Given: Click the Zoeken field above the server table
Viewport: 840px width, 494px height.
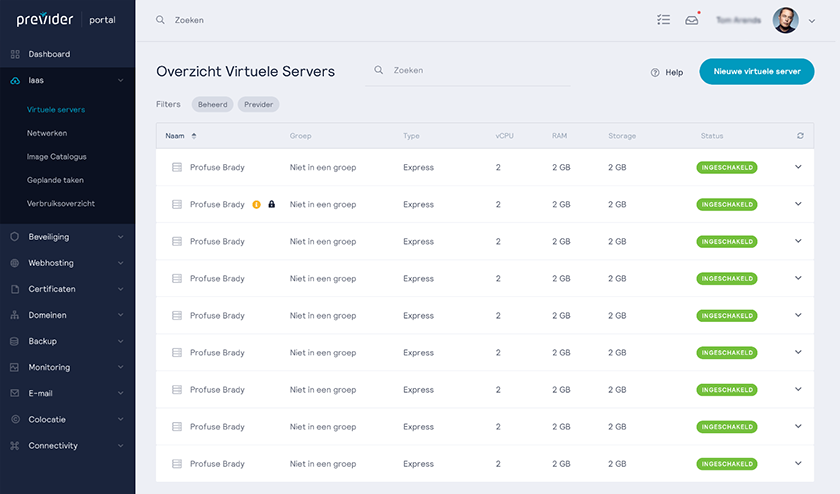Looking at the screenshot, I should (470, 71).
